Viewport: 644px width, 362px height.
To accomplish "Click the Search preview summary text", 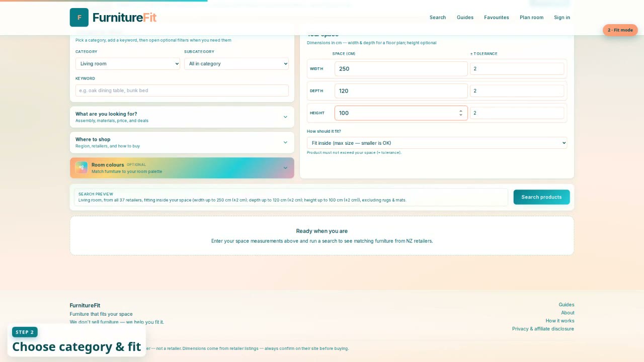I will (243, 200).
